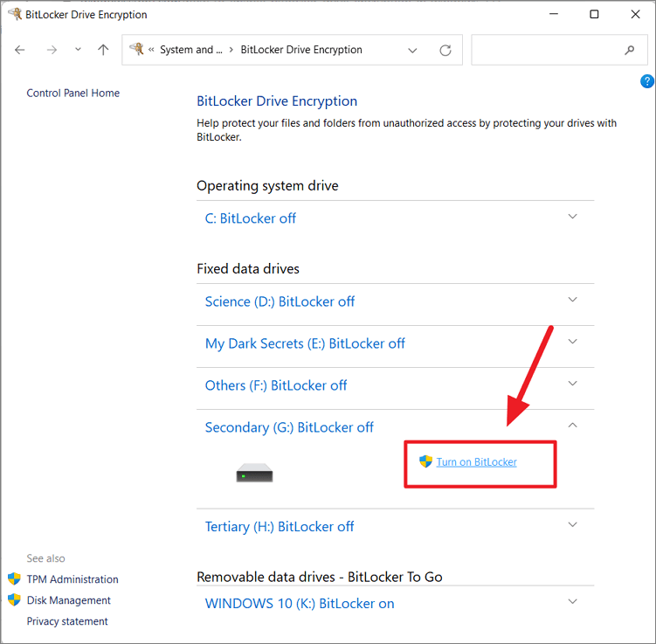Click the System and ... breadcrumb segment
This screenshot has width=656, height=644.
point(191,50)
